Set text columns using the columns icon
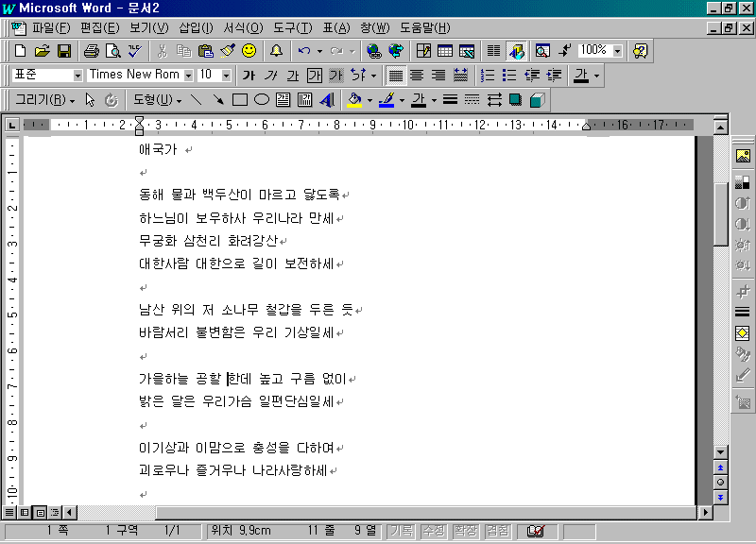 pyautogui.click(x=493, y=51)
